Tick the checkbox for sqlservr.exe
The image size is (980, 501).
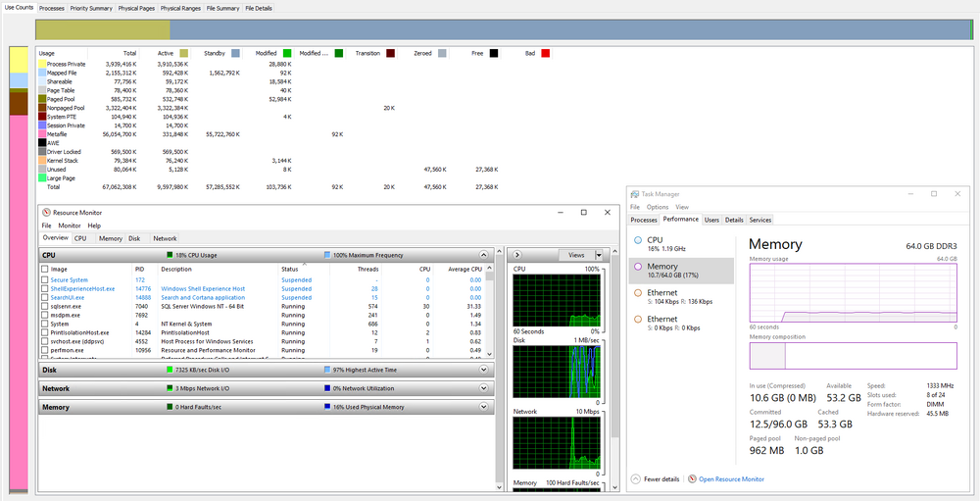tap(44, 307)
